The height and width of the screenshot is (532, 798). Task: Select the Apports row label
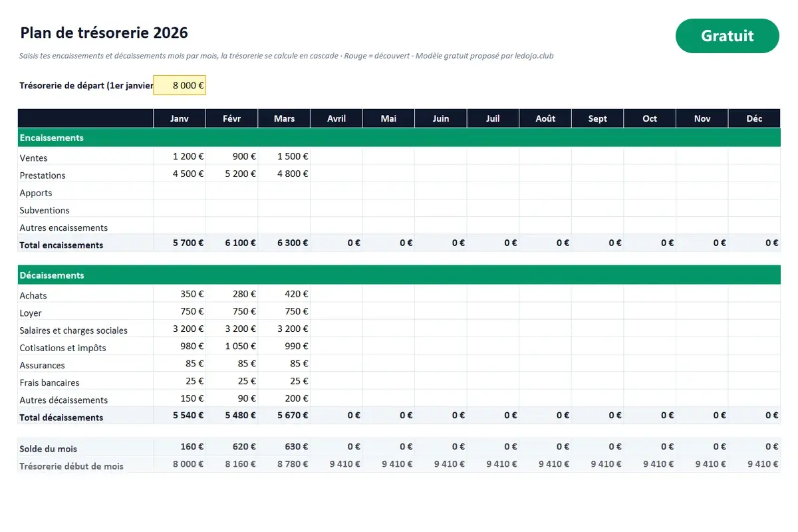[36, 193]
